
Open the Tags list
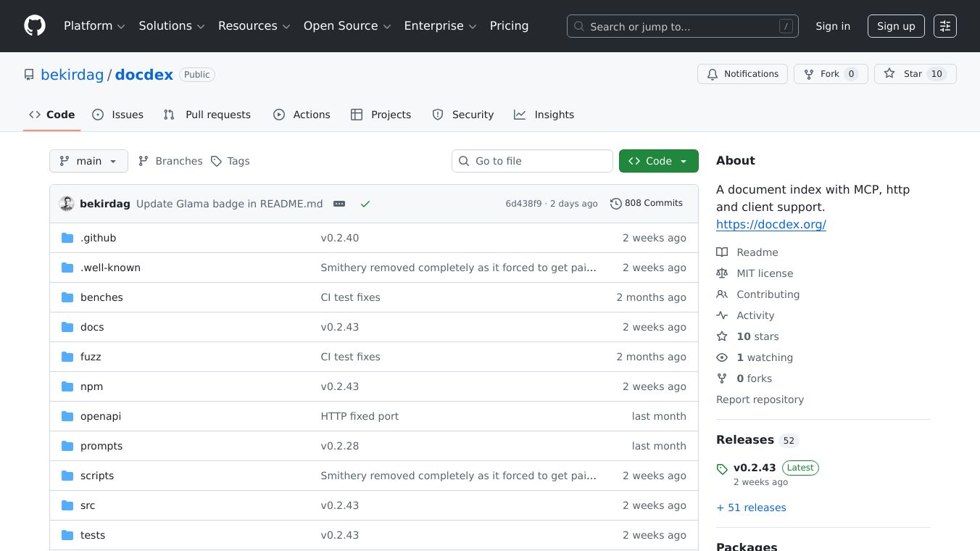click(231, 161)
